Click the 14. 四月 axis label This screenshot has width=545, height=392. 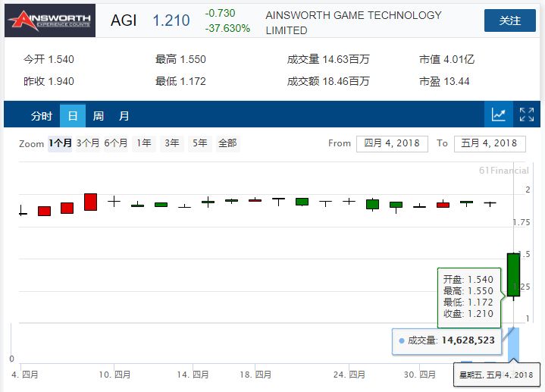tap(193, 375)
